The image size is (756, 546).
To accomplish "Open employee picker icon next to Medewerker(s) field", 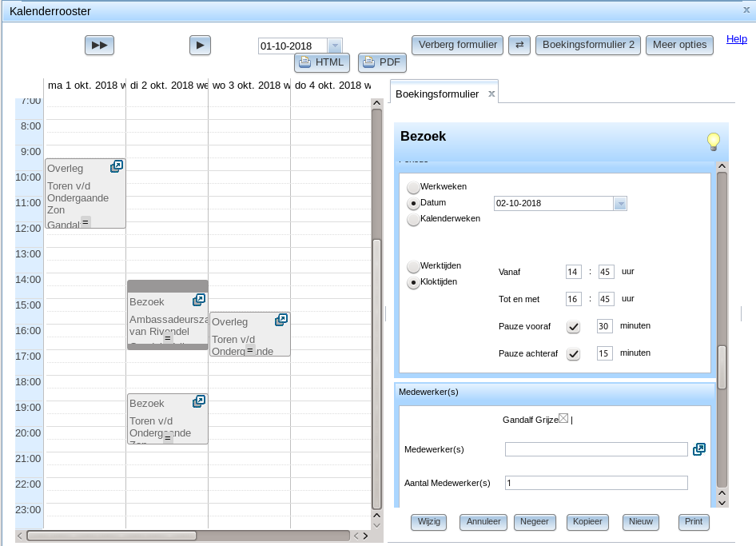I will tap(699, 449).
